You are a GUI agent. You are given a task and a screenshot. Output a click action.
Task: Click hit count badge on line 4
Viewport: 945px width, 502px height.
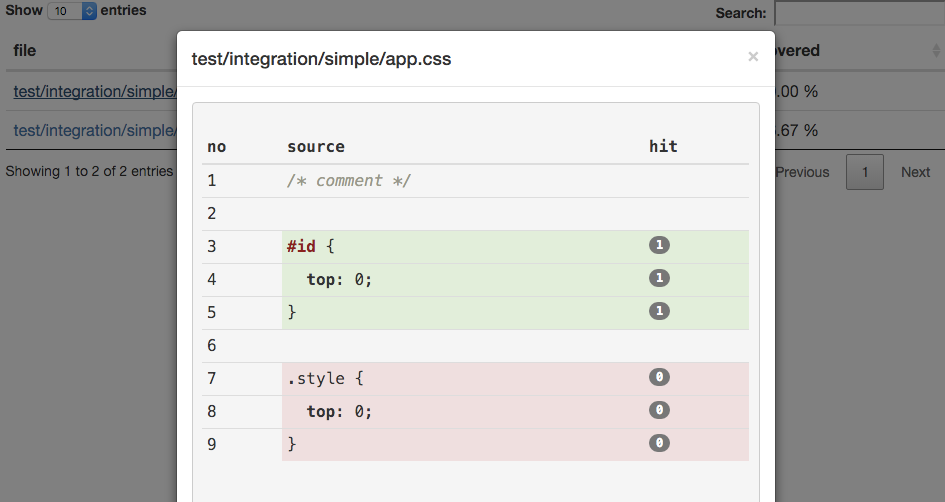[x=658, y=278]
